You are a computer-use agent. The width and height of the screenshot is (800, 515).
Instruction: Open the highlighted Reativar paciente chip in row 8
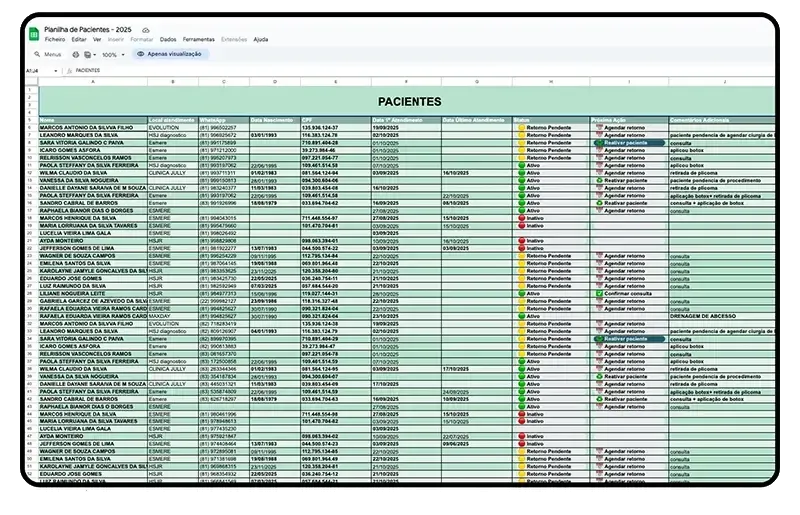(629, 143)
